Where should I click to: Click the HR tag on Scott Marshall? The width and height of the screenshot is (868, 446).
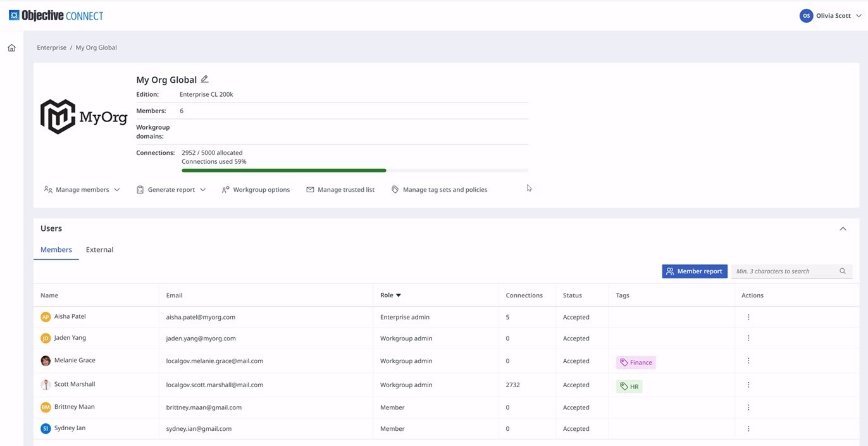(629, 386)
